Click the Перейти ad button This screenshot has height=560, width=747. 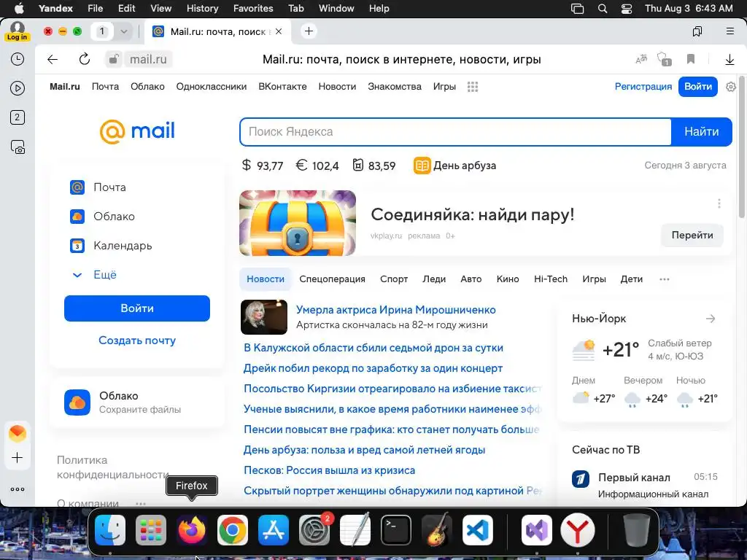tap(692, 236)
